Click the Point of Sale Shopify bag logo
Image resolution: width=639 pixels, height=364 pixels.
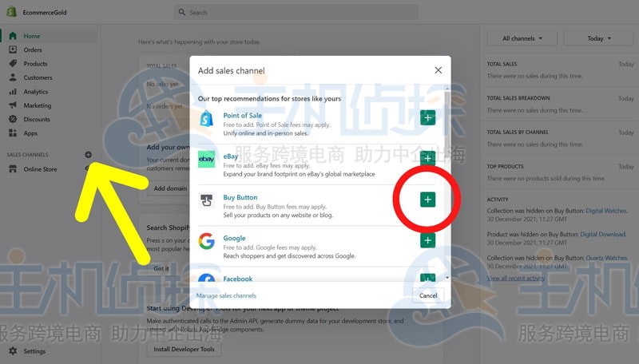(207, 118)
